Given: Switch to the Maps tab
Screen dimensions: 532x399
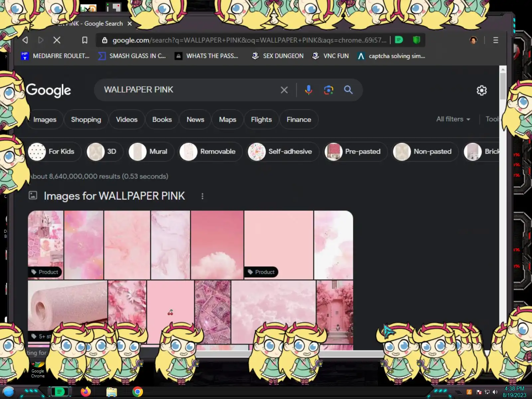Looking at the screenshot, I should click(x=227, y=120).
